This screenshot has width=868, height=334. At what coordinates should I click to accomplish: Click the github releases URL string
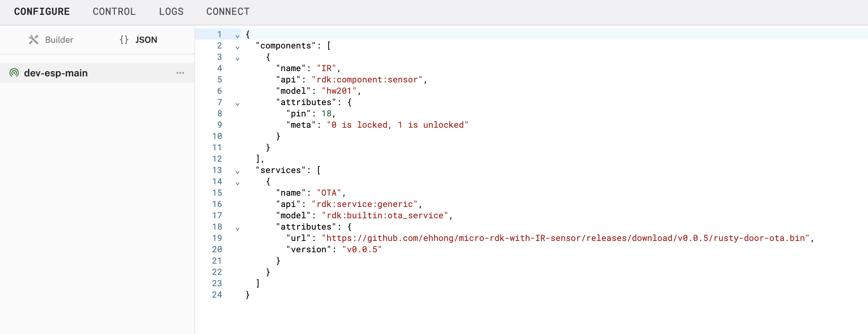pos(565,238)
